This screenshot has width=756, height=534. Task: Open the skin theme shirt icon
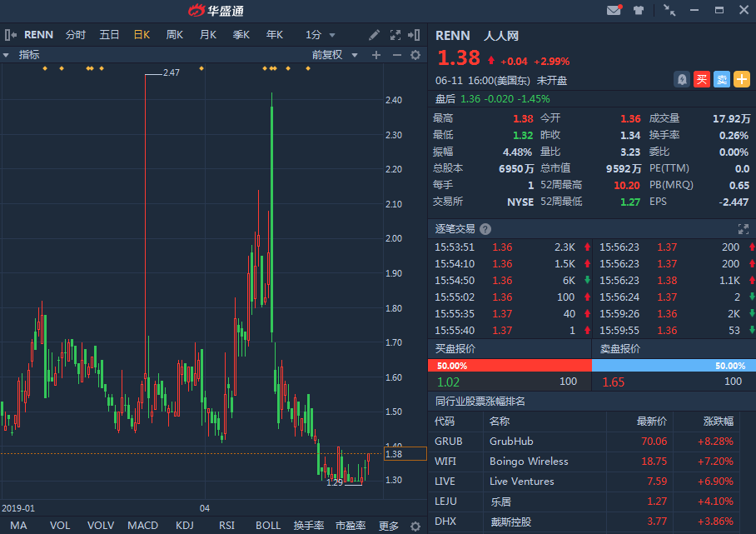pos(639,11)
